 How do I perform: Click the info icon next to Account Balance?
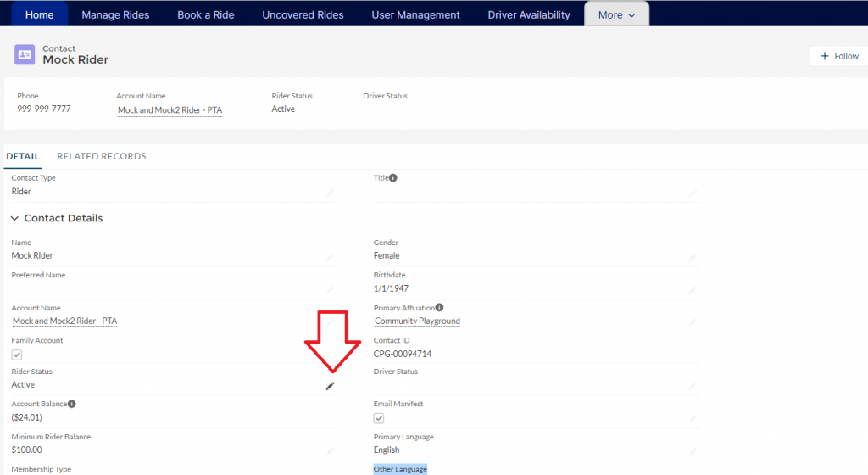[x=72, y=405]
